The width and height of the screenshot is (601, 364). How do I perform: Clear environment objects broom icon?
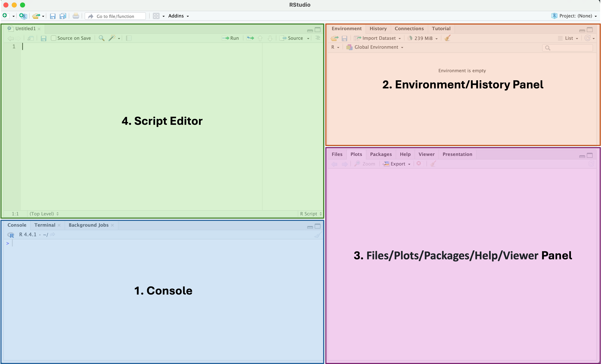click(x=447, y=38)
